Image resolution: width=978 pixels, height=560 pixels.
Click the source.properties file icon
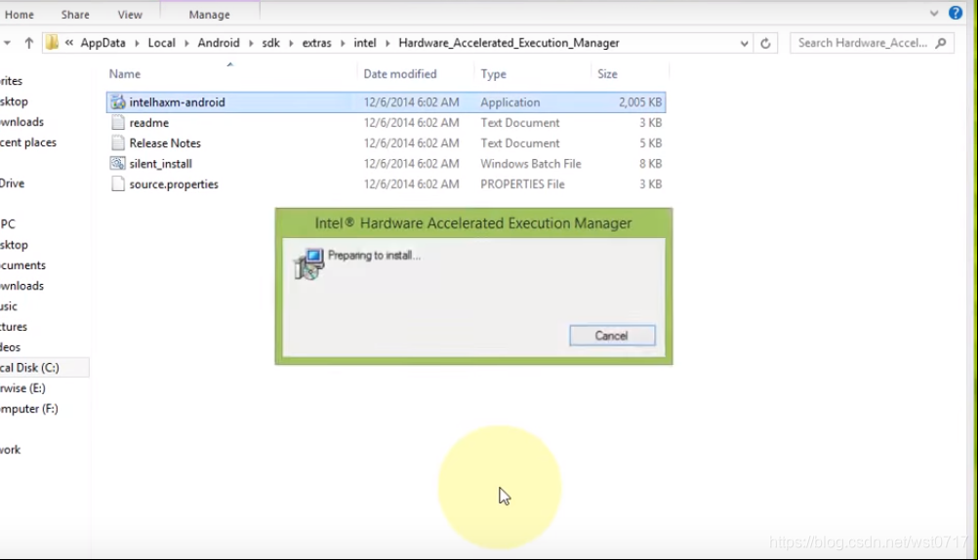pos(118,184)
